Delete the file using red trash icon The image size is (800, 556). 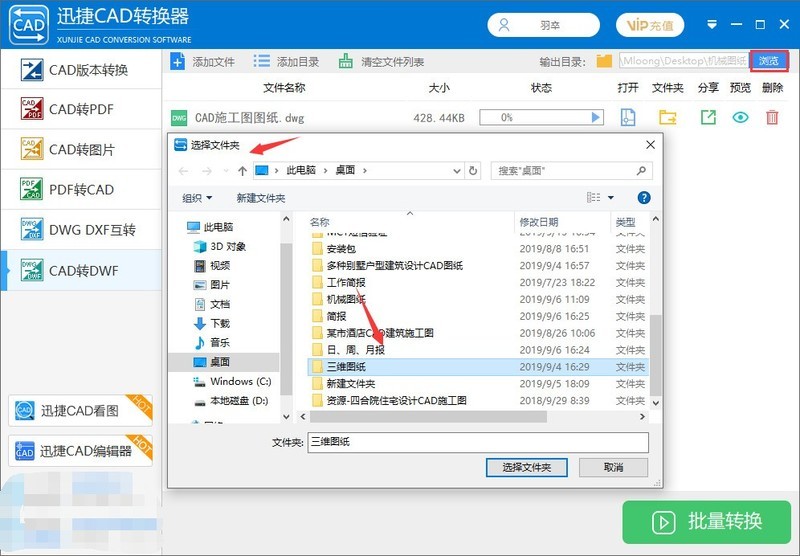pyautogui.click(x=772, y=118)
